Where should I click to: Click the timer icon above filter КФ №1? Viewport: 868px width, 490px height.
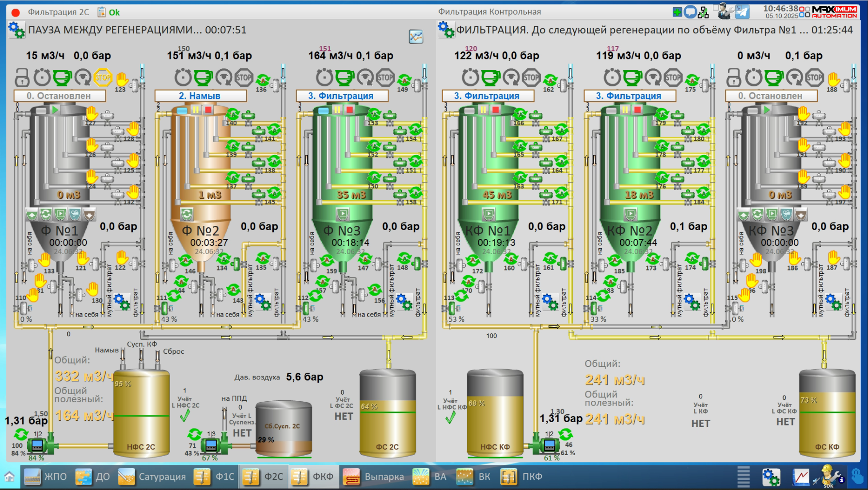470,77
